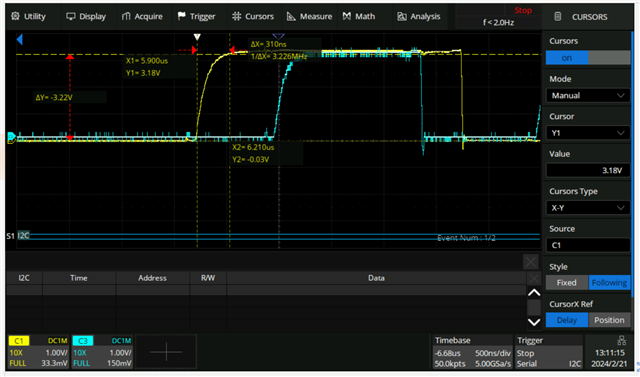Click the up arrow in decode list

click(534, 293)
